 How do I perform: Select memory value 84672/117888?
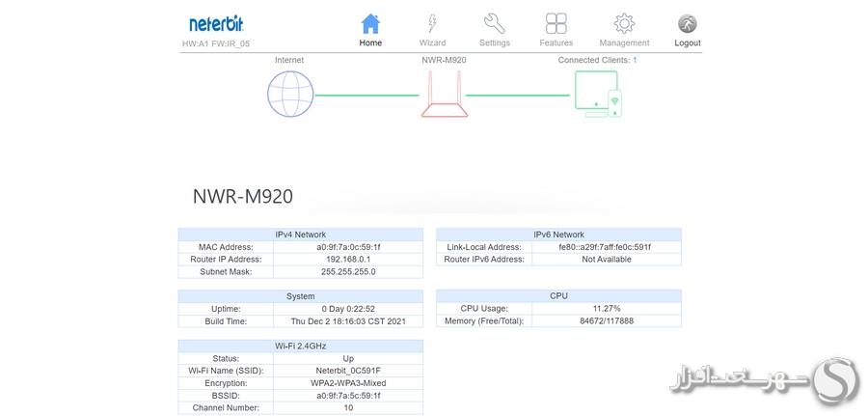[607, 320]
